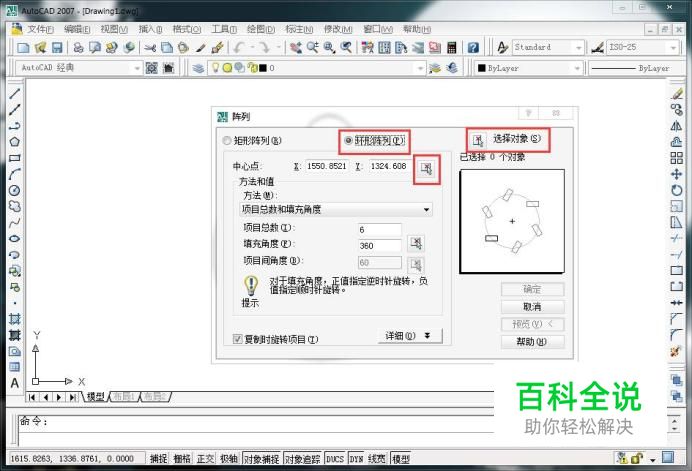Image resolution: width=692 pixels, height=471 pixels.
Task: Toggle polar tracking (极轴) in status bar
Action: pyautogui.click(x=229, y=459)
